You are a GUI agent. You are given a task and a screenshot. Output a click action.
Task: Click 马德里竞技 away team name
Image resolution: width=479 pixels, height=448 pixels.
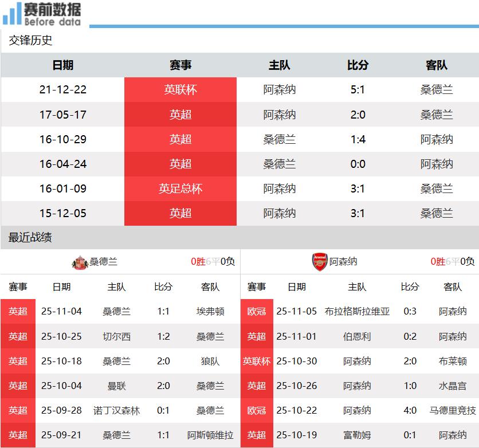(x=453, y=411)
